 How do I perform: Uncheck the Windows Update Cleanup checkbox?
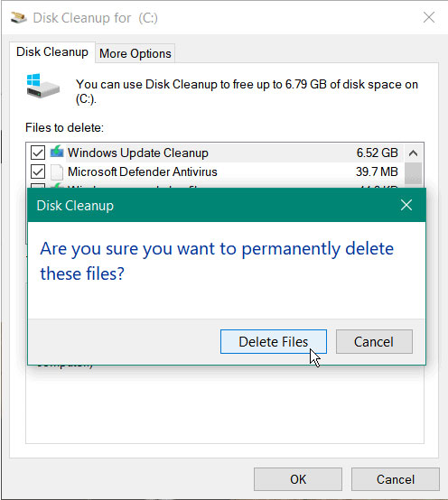click(x=38, y=153)
